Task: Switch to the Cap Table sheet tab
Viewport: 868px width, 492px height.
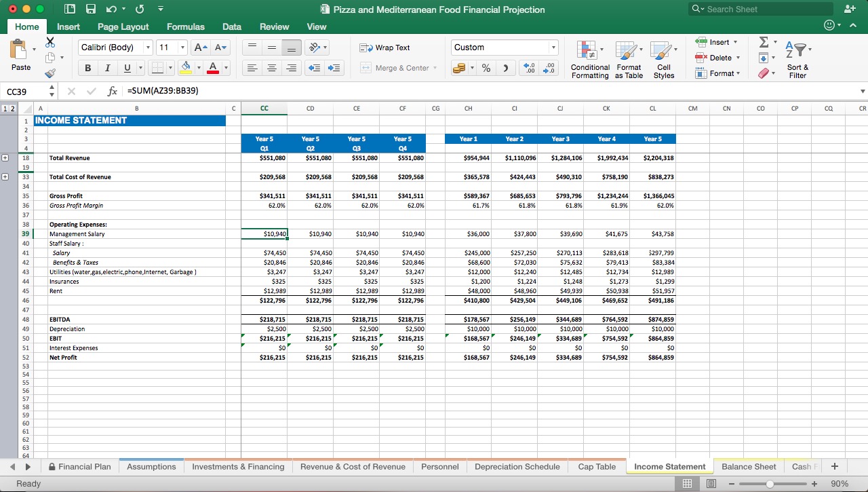Action: coord(597,466)
